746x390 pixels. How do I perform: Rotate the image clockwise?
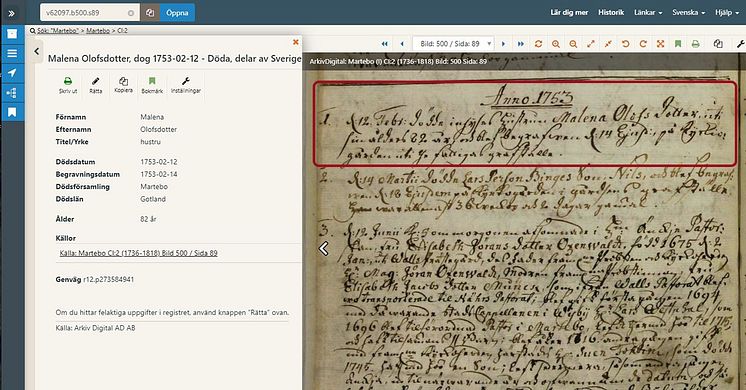point(643,44)
